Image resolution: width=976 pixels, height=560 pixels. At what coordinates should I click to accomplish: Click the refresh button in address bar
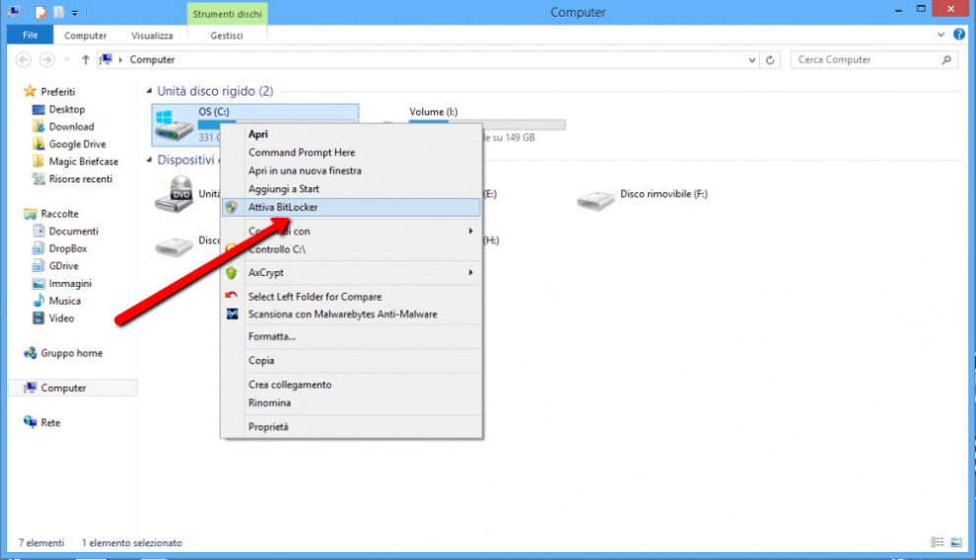[770, 60]
